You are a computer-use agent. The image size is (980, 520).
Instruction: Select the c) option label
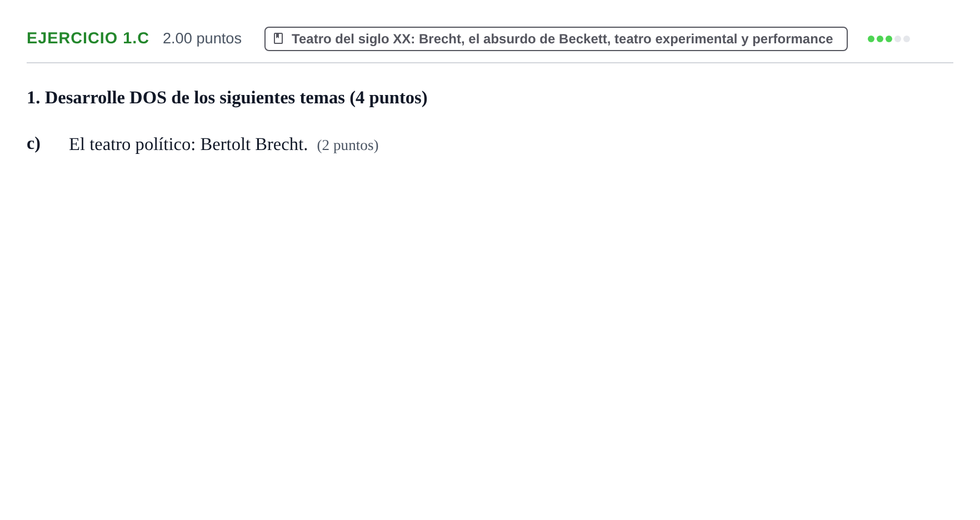(x=33, y=143)
